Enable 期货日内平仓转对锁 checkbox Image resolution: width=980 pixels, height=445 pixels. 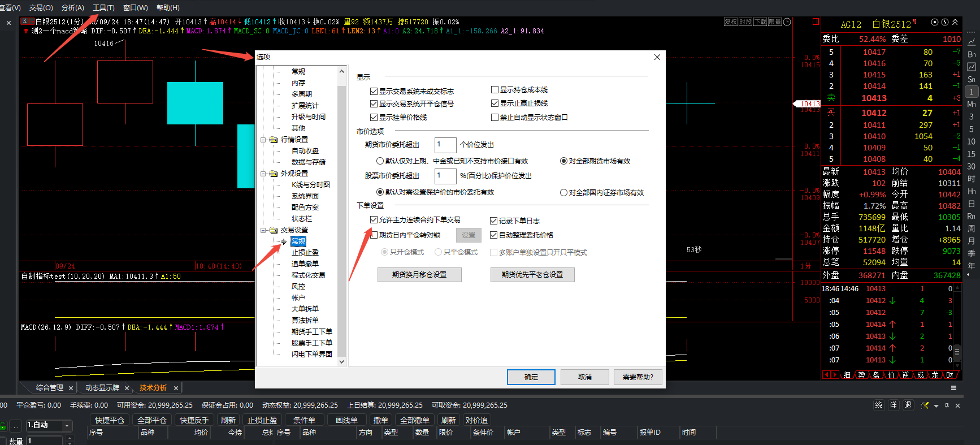374,235
